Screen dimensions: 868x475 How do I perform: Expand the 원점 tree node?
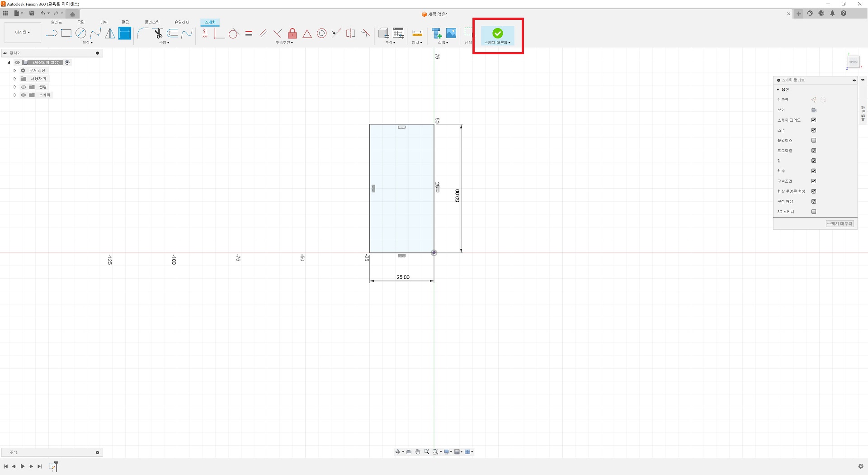click(x=14, y=87)
